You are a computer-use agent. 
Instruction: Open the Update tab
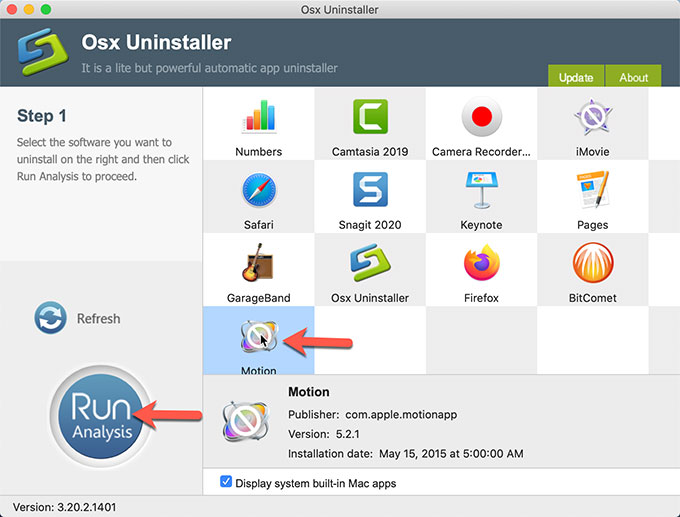[576, 76]
